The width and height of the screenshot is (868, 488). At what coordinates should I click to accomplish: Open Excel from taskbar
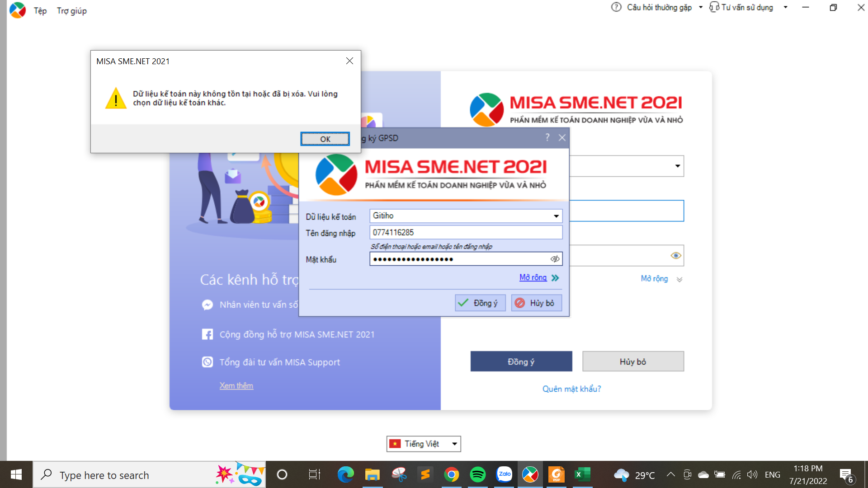582,474
